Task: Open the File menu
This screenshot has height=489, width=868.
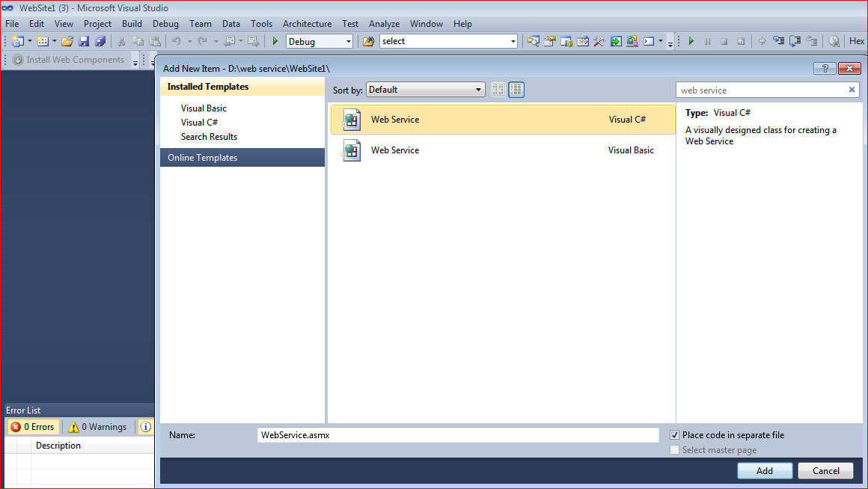Action: click(x=12, y=24)
